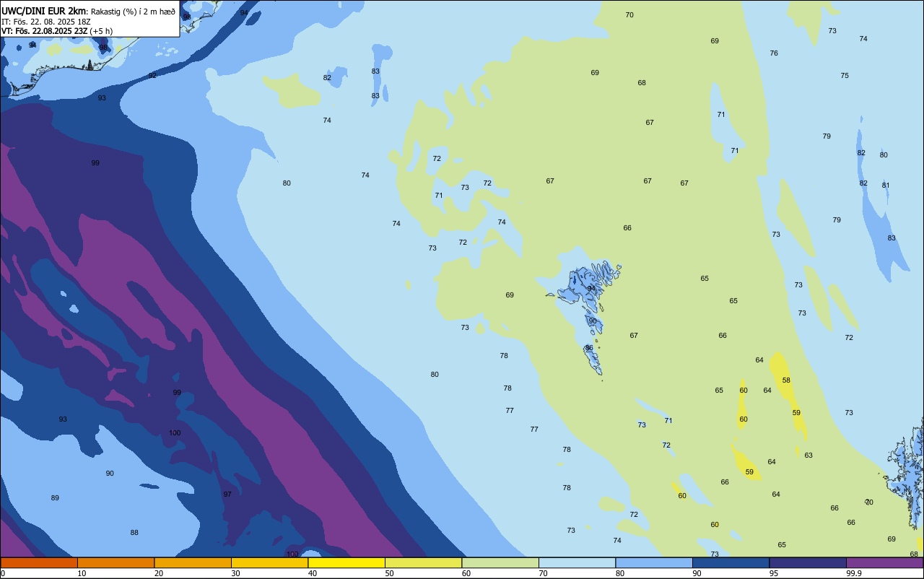Viewport: 924px width, 579px height.
Task: Click the pale green 60–70 legend swatch
Action: pos(500,562)
